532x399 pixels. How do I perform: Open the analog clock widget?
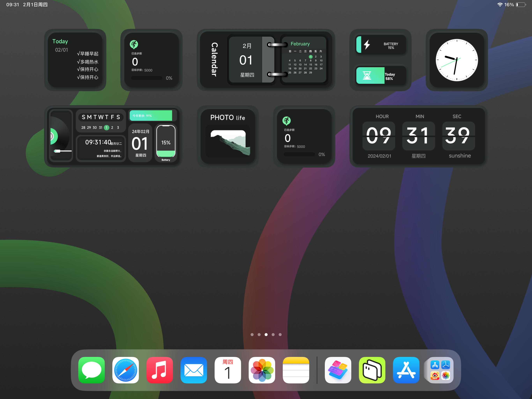(457, 60)
